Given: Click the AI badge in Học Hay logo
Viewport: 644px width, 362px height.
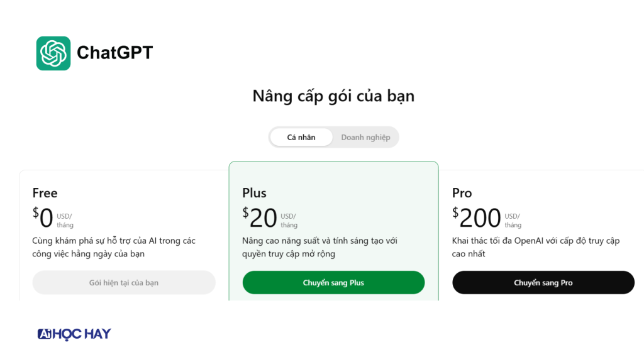Looking at the screenshot, I should tap(43, 334).
